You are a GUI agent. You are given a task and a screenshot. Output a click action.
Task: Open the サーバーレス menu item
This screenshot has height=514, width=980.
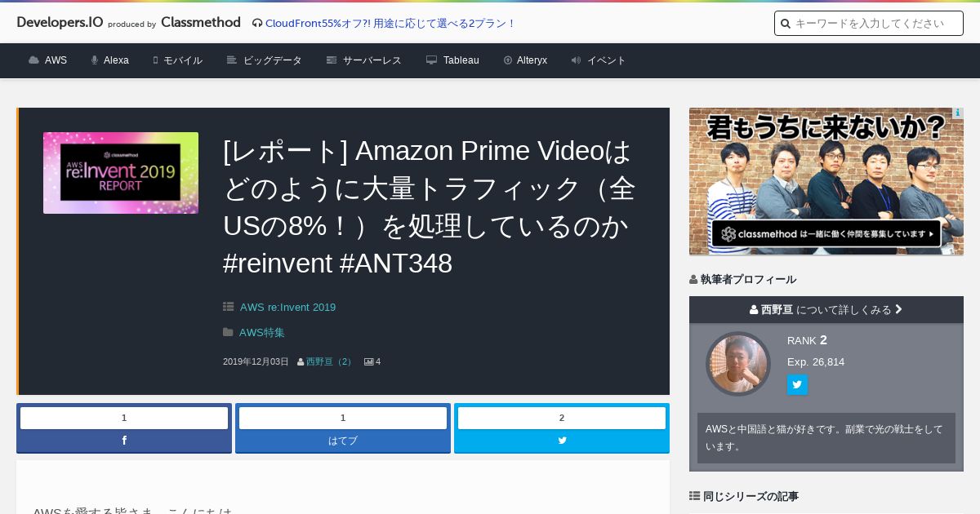click(x=372, y=60)
